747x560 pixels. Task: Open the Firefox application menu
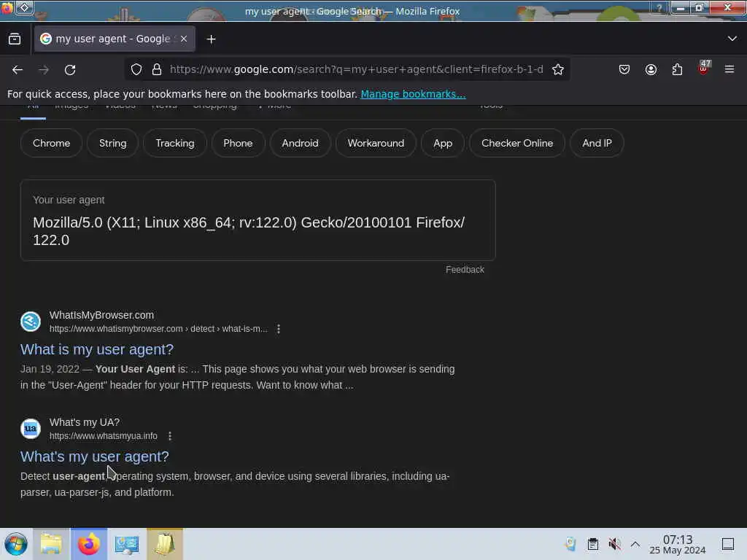pos(729,69)
